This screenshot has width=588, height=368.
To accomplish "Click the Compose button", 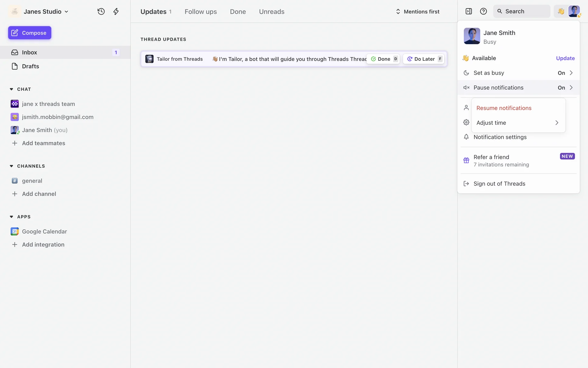I will (30, 33).
